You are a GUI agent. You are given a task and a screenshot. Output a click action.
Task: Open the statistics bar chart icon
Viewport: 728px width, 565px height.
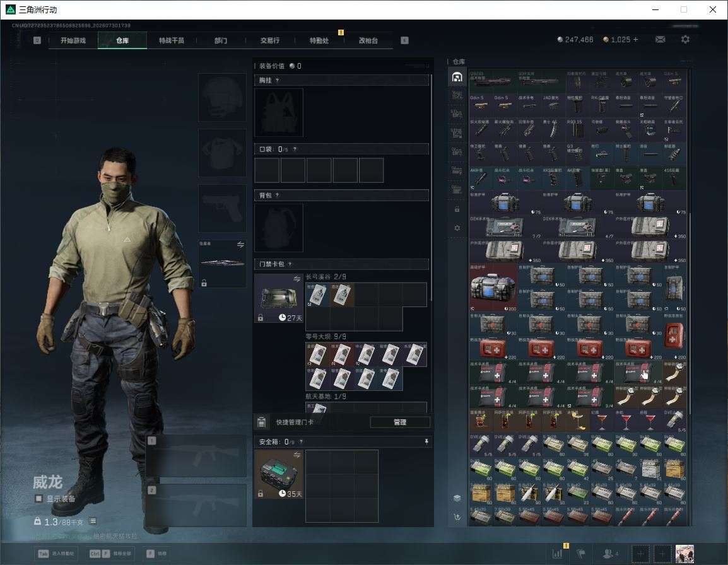tap(558, 554)
